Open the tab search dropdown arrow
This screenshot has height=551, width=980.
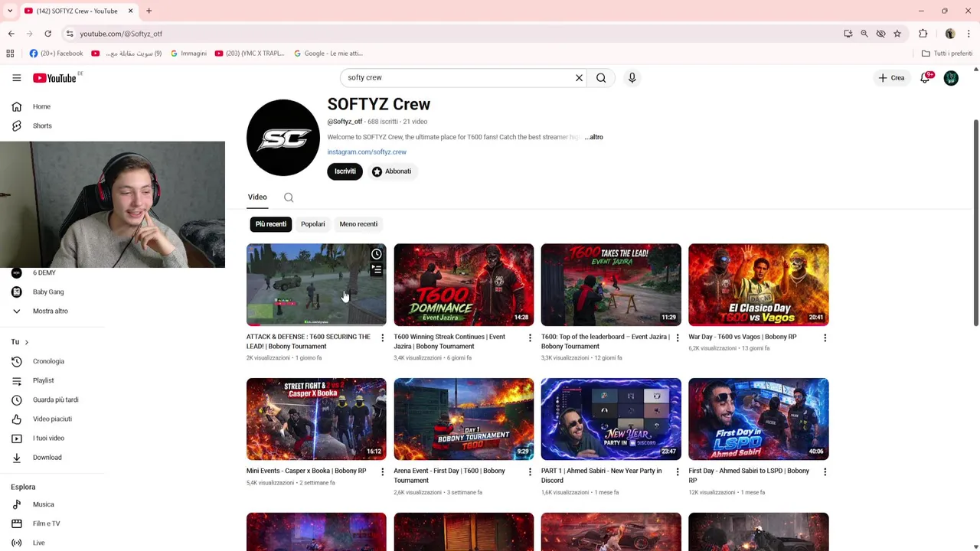10,11
